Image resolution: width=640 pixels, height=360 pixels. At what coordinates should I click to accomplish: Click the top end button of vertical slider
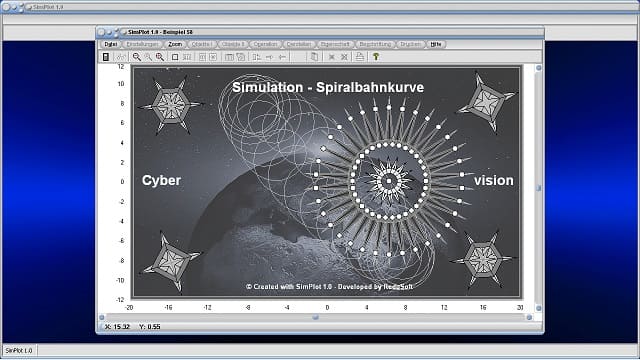pyautogui.click(x=538, y=68)
